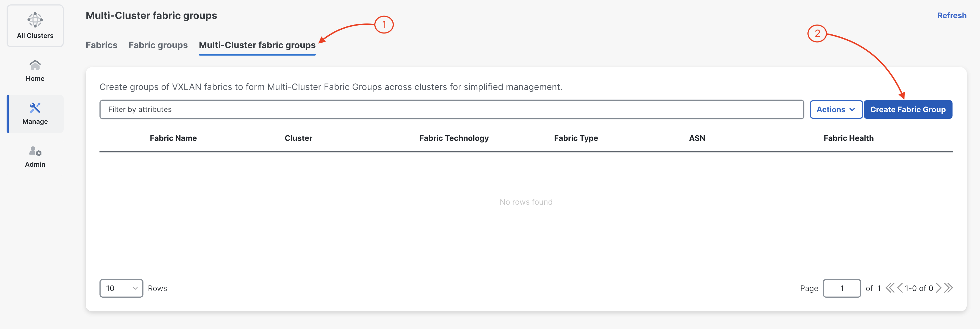Screen dimensions: 980x329
Task: Sort by Fabric Type column header
Action: (576, 138)
